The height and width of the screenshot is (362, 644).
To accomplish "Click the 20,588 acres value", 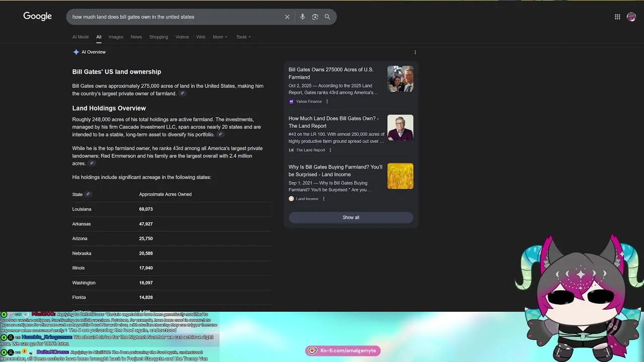I will point(146,253).
